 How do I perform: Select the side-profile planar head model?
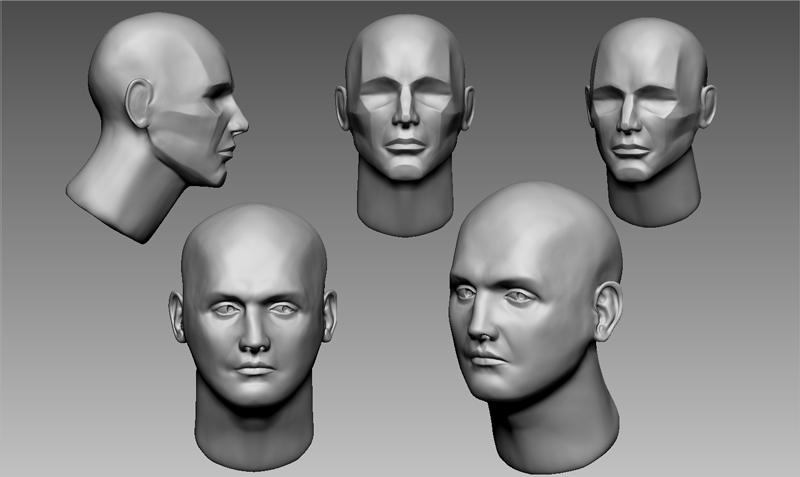157,128
